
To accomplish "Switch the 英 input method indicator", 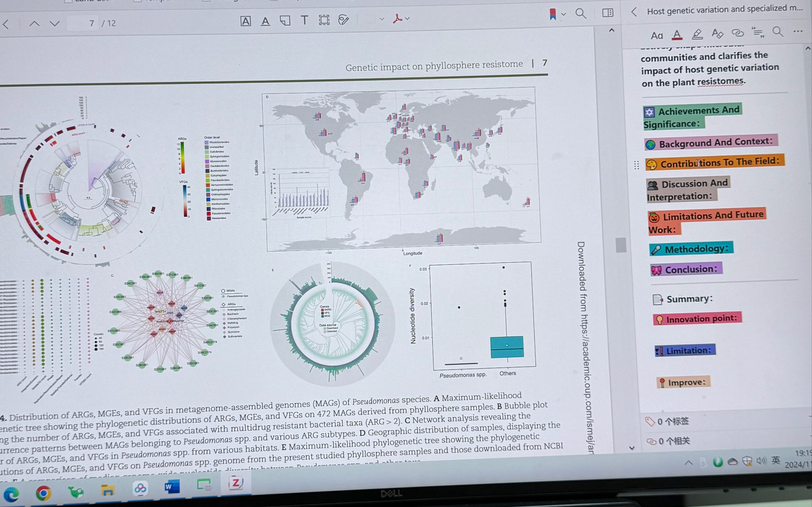I will pyautogui.click(x=776, y=460).
